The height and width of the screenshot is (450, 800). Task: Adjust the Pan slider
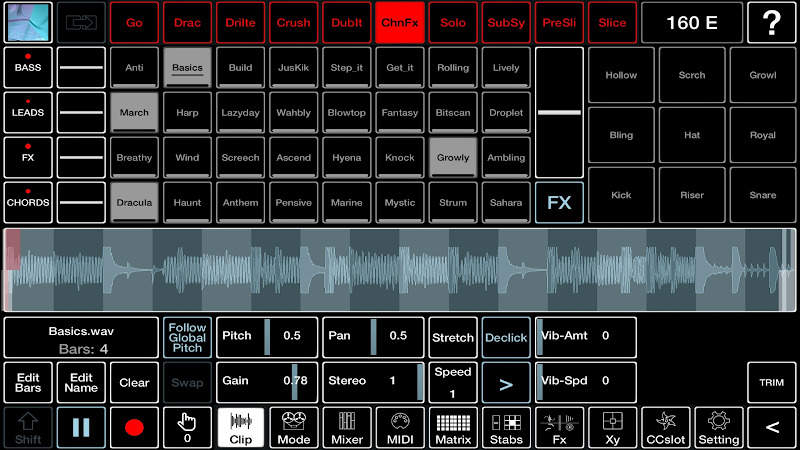click(373, 338)
